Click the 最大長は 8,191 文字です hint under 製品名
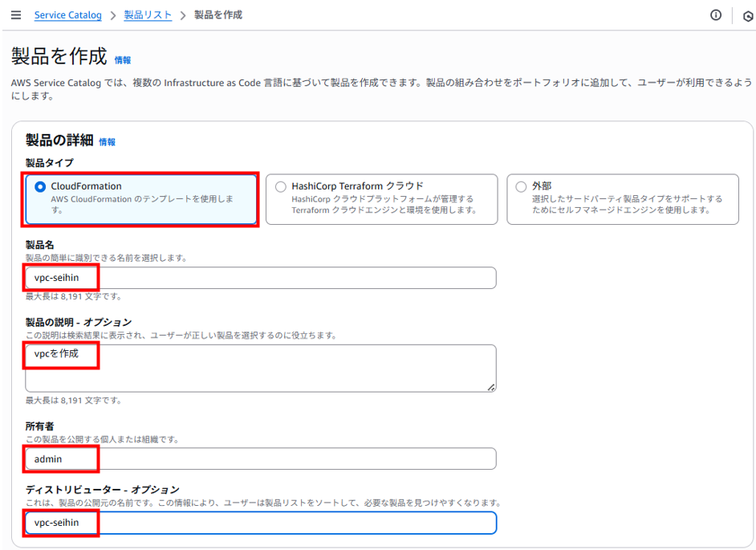This screenshot has width=756, height=550. point(73,296)
